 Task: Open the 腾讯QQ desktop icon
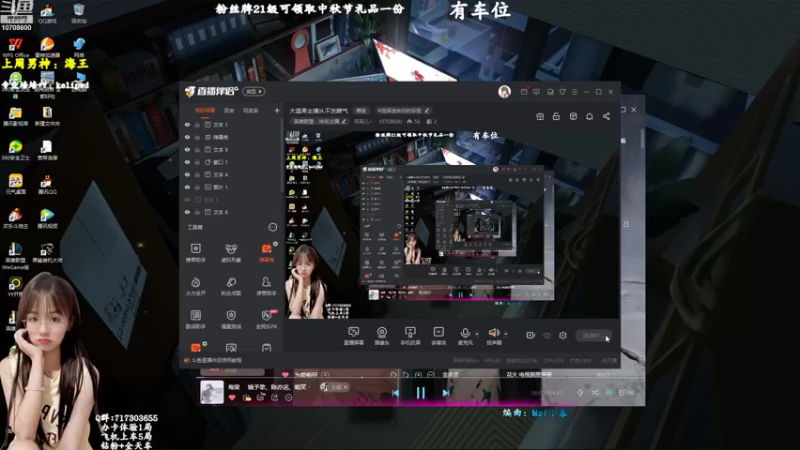(47, 185)
